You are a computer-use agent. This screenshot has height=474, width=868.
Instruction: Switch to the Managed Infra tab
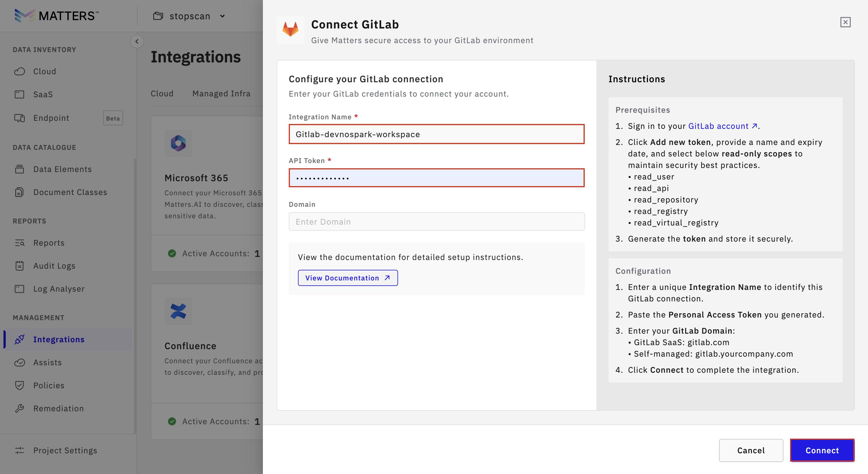click(221, 93)
